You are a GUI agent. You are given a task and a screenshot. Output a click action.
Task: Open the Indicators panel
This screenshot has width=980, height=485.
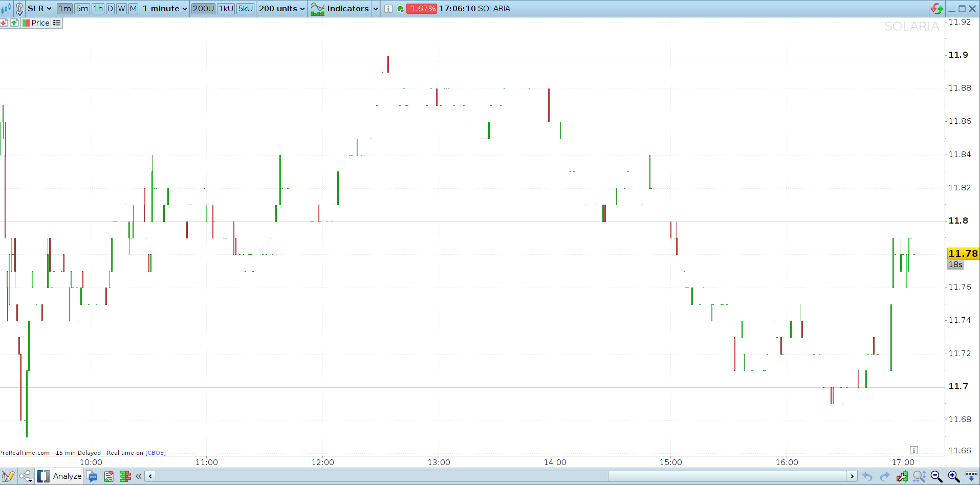click(340, 9)
